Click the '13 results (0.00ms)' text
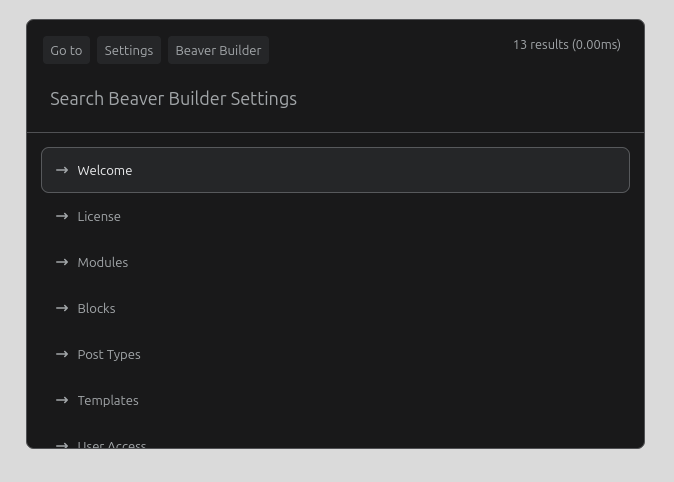674x482 pixels. point(567,45)
